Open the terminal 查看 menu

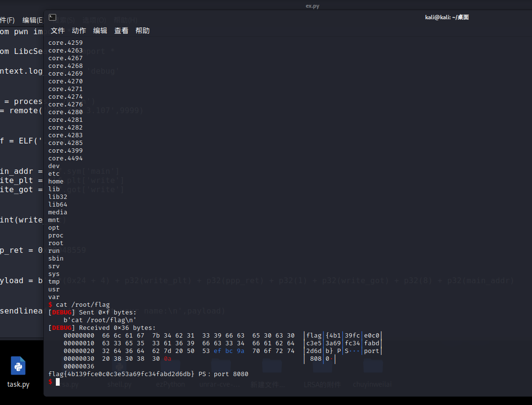(121, 31)
